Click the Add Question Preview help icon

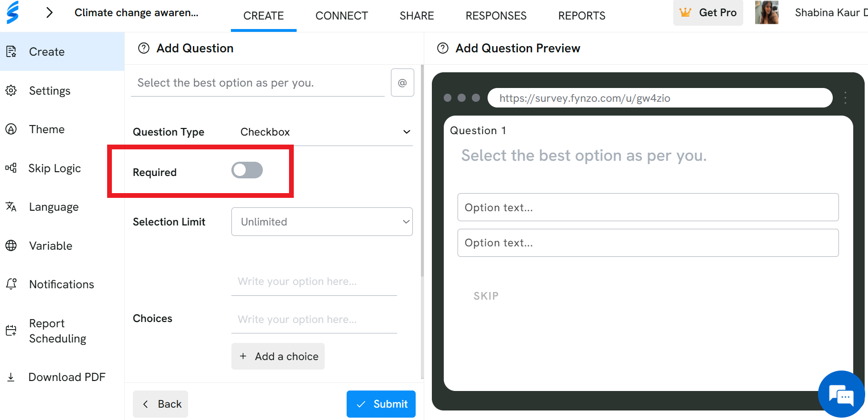tap(443, 48)
